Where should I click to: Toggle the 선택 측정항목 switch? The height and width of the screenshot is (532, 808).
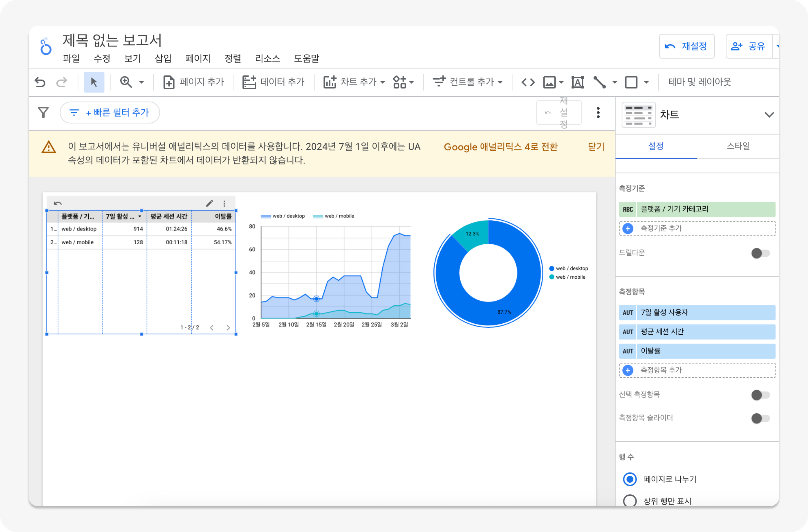point(760,395)
